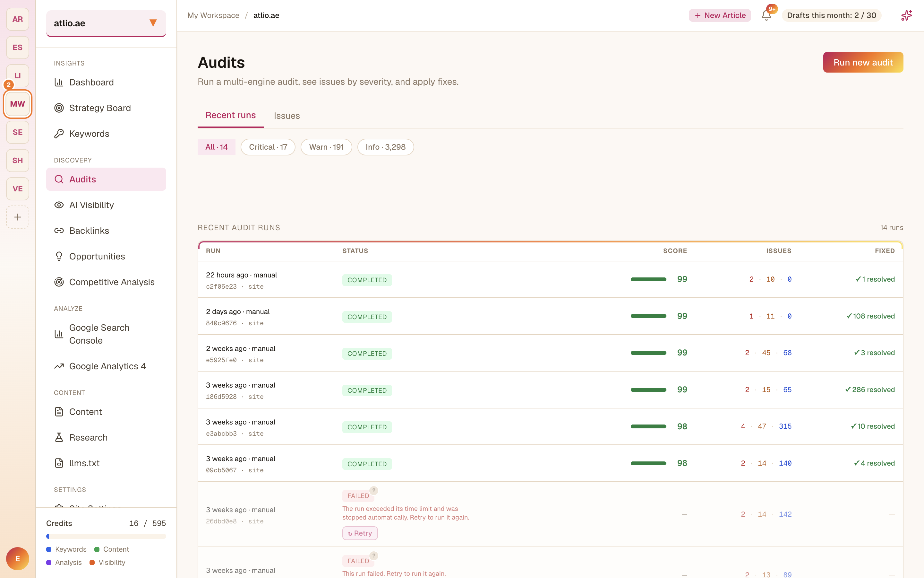The height and width of the screenshot is (578, 924).
Task: Click '286 resolved' in fixed column
Action: coord(870,390)
